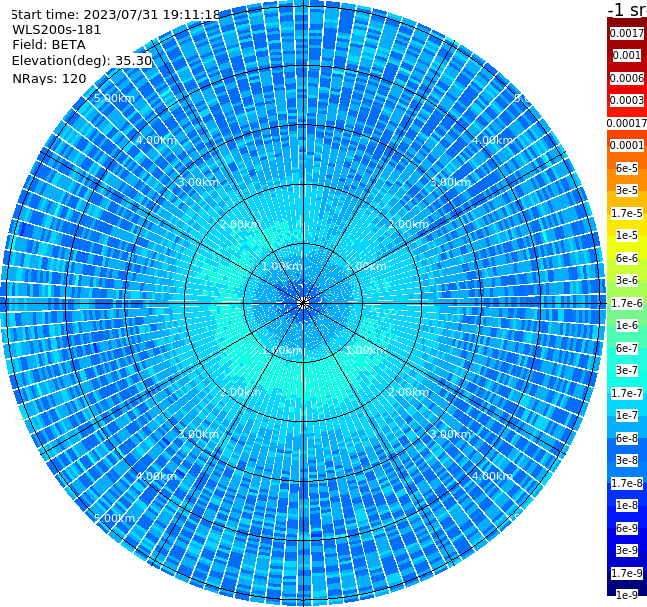Screen dimensions: 647x607
Task: Select the 0.0001 colorbar tick label
Action: click(x=627, y=146)
